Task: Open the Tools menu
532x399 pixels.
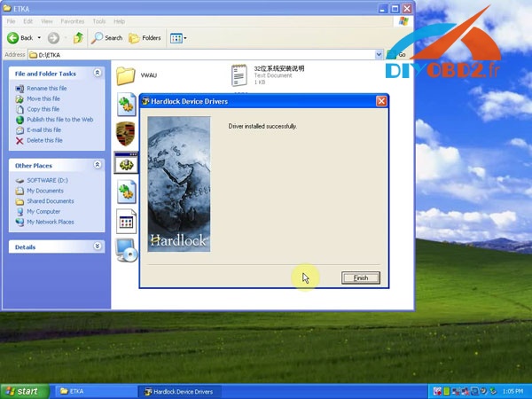Action: click(99, 21)
